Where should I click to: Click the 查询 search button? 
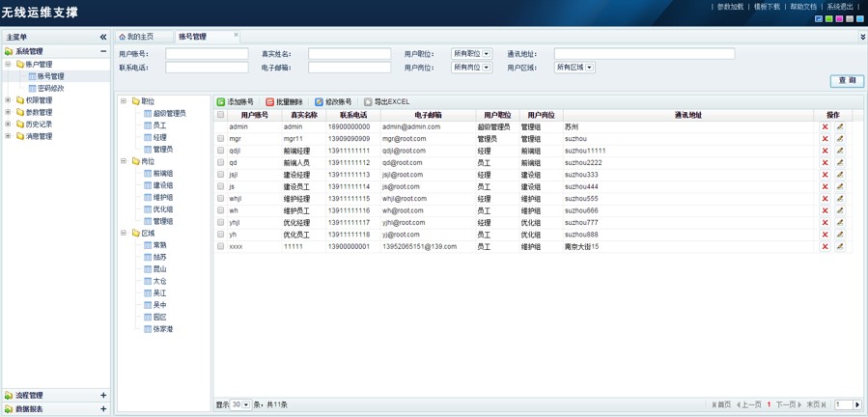[x=847, y=81]
